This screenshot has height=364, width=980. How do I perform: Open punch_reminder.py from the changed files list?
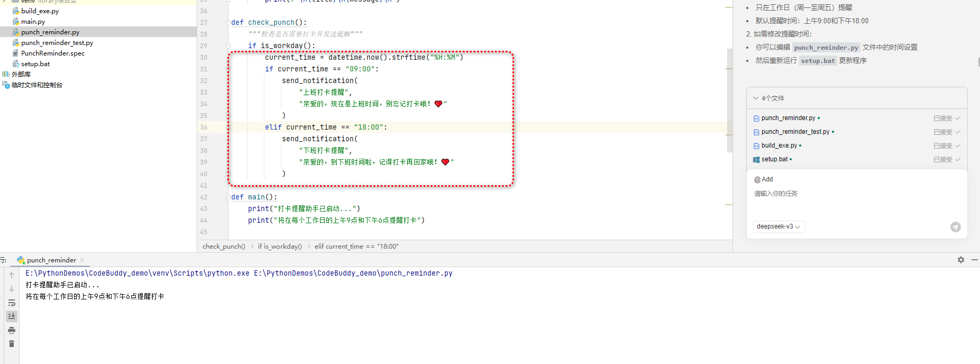[x=788, y=118]
